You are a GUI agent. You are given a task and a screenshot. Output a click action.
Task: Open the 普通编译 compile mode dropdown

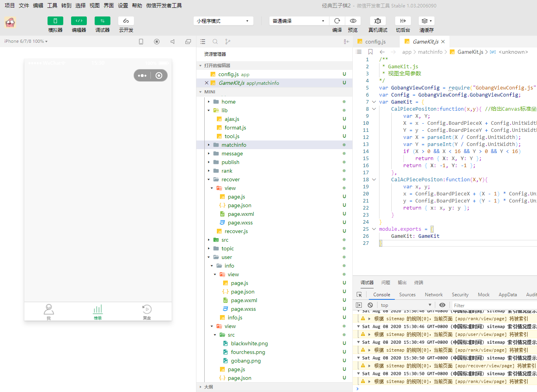pyautogui.click(x=299, y=21)
